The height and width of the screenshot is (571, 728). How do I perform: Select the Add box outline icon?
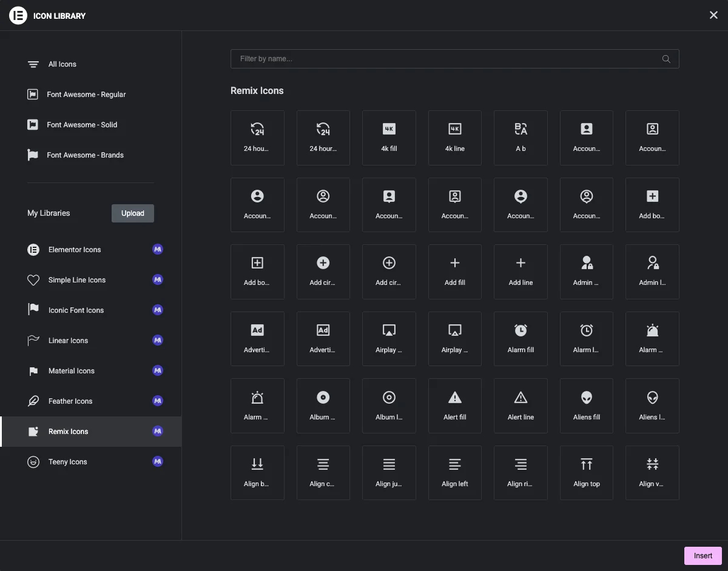point(257,272)
